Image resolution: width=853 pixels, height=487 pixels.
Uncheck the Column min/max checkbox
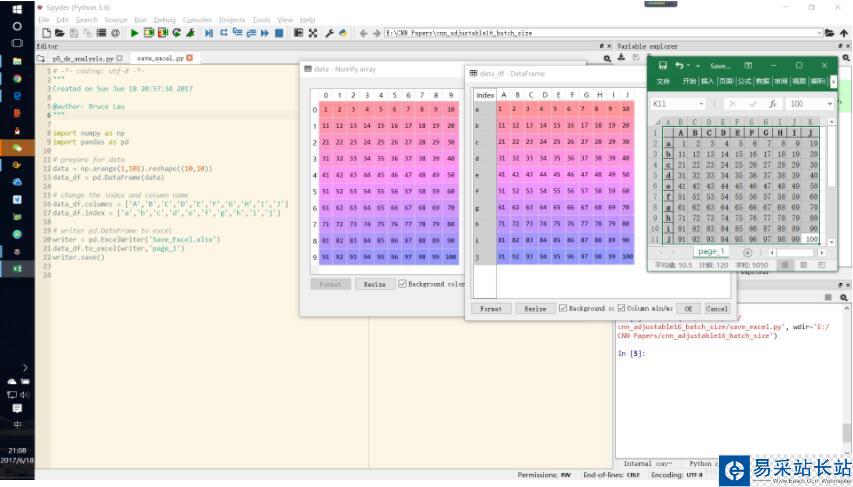click(x=621, y=308)
